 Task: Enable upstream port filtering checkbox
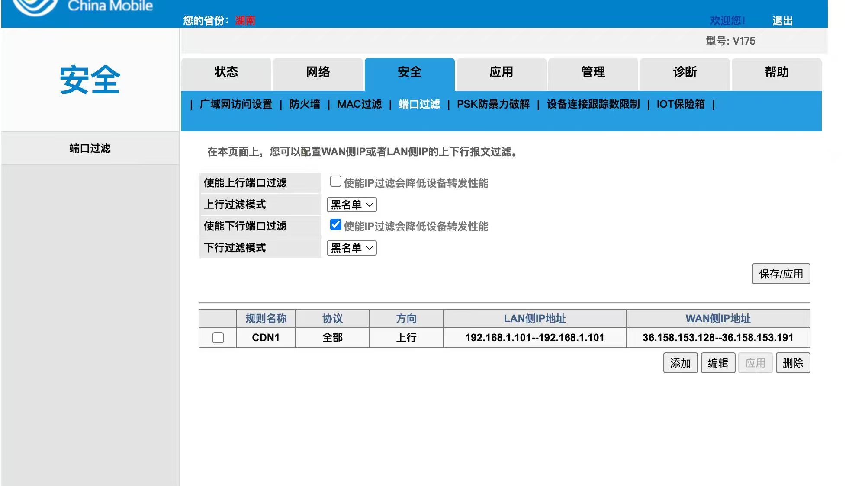[x=335, y=181]
